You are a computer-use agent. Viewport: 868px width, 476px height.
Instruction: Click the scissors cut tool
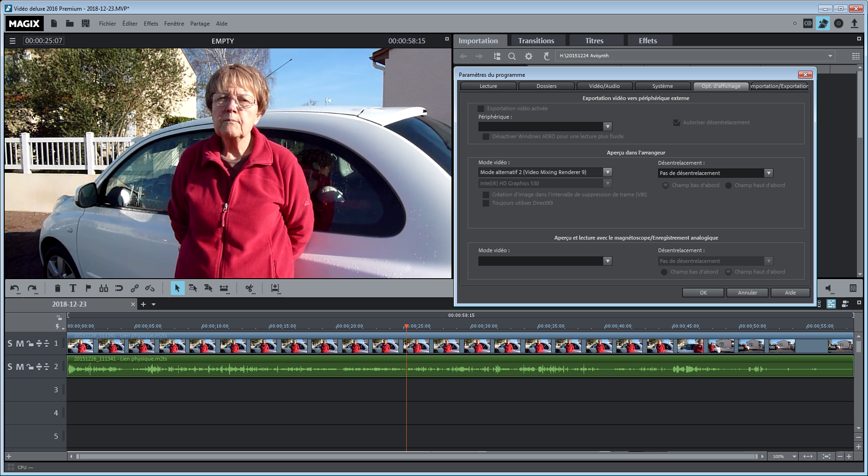tap(249, 288)
